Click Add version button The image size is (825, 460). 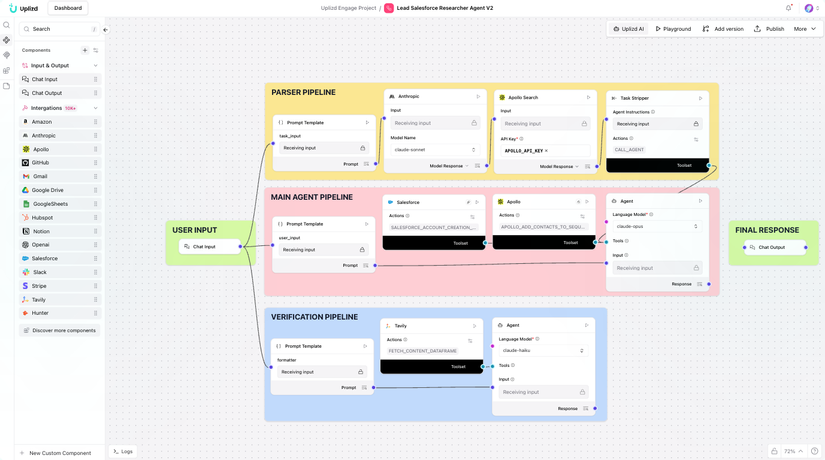[x=723, y=29]
